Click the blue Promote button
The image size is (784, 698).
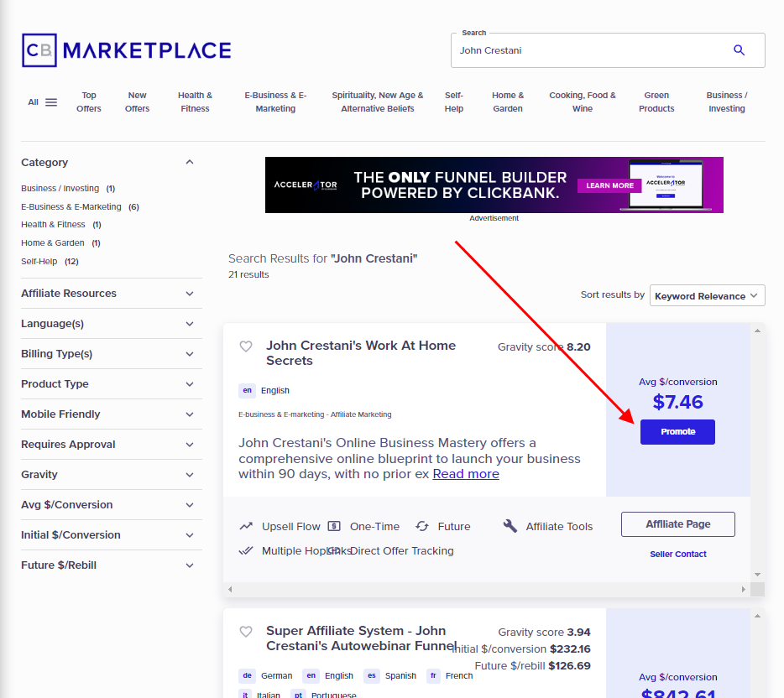pyautogui.click(x=677, y=432)
